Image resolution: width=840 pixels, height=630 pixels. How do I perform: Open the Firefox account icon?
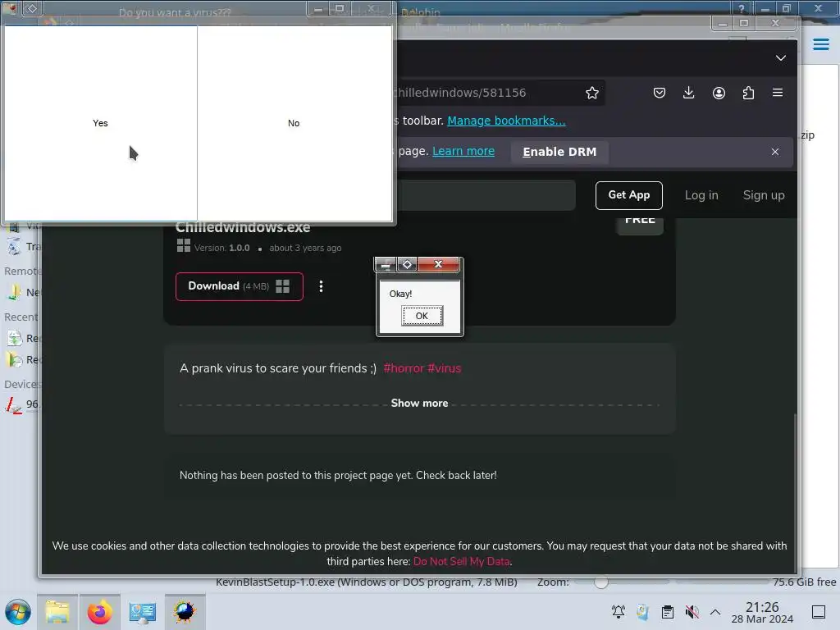pos(719,93)
